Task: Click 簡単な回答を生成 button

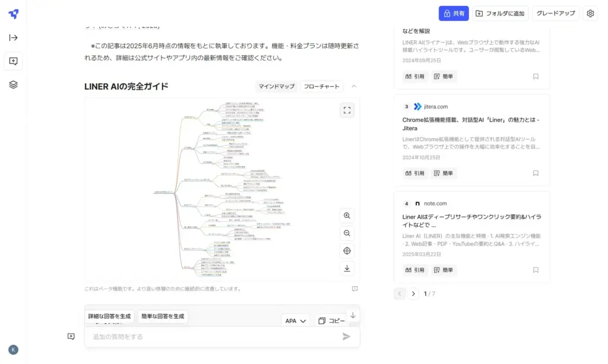Action: coord(163,316)
